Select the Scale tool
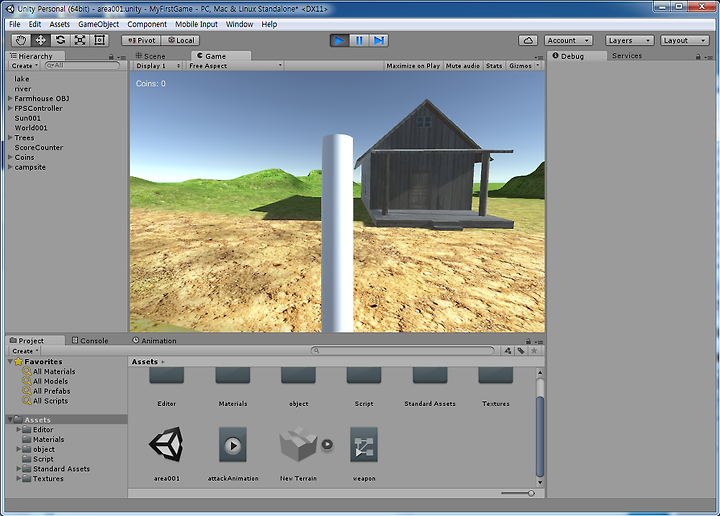Screen dimensions: 720x516 pyautogui.click(x=80, y=40)
